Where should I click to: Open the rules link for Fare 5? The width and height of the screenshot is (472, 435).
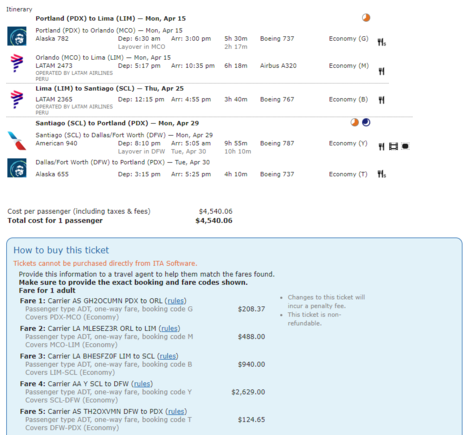176,411
